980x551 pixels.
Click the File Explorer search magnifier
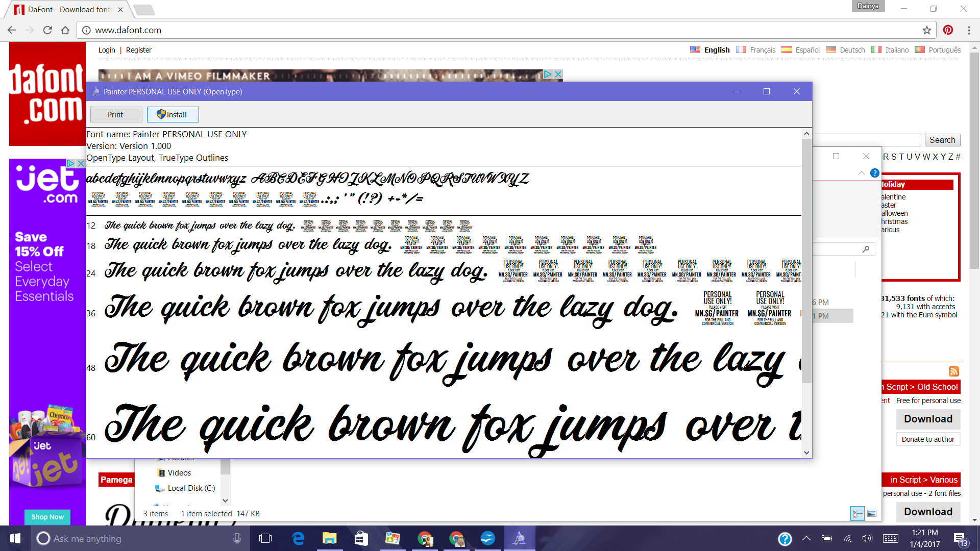pyautogui.click(x=866, y=249)
